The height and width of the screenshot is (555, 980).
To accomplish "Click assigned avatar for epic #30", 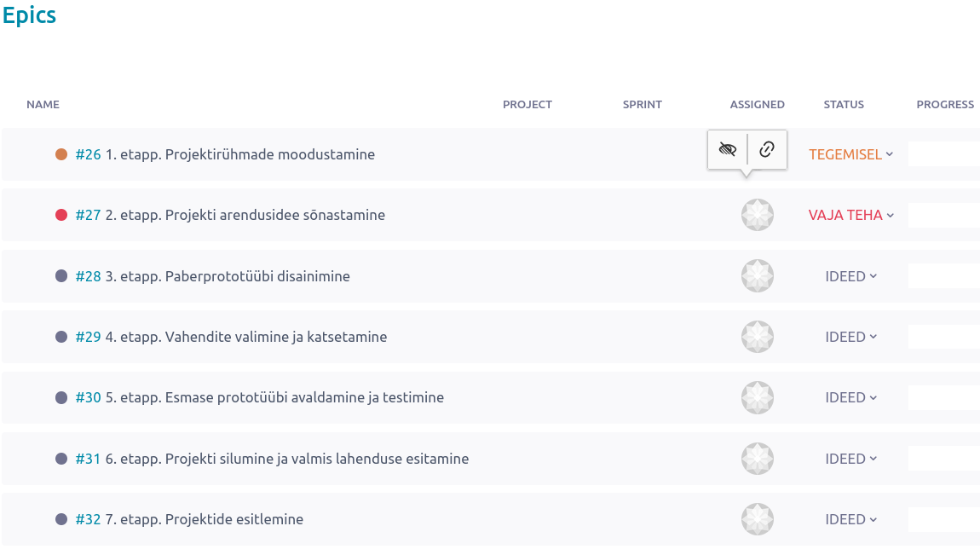I will point(758,397).
